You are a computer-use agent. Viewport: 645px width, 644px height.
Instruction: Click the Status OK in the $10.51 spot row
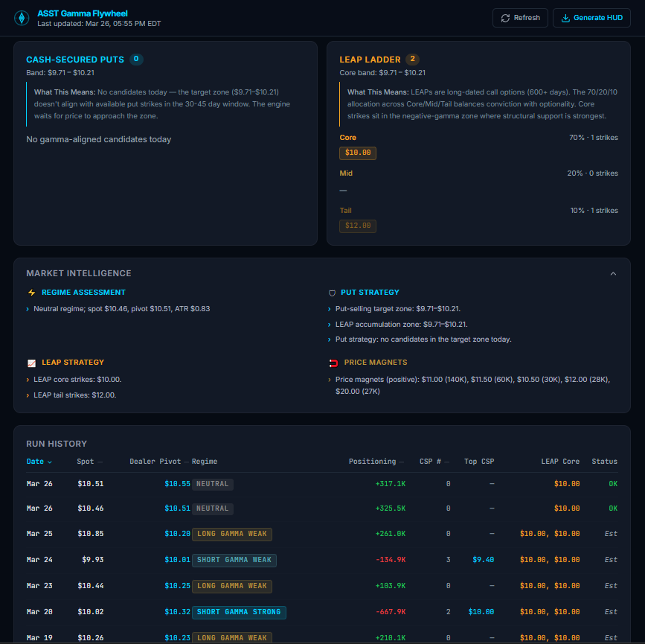(x=613, y=484)
